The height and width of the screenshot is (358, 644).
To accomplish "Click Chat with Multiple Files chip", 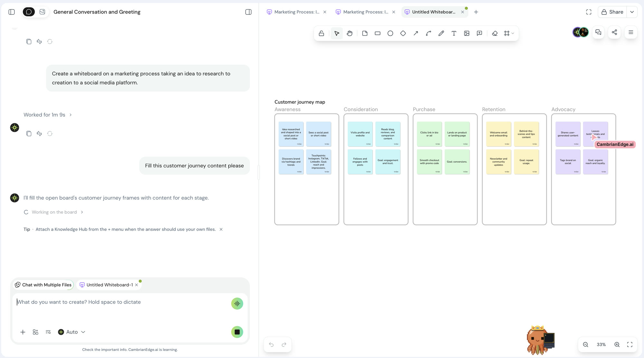I will pos(43,285).
